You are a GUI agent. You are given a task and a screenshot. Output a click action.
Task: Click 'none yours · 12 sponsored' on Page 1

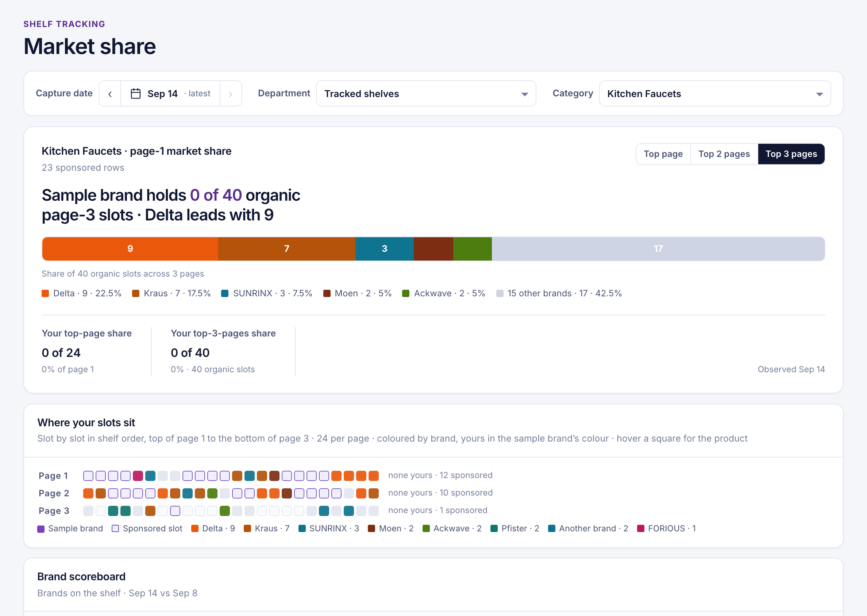pos(440,475)
